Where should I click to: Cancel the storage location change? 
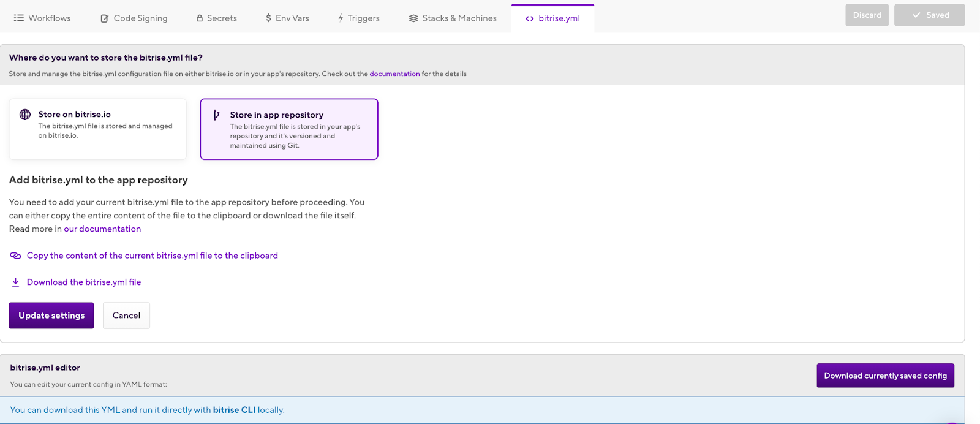126,316
